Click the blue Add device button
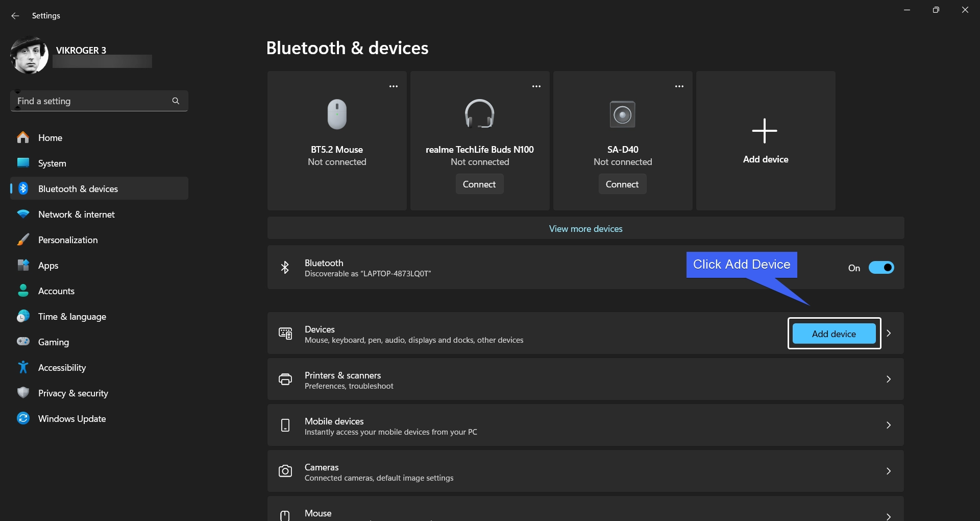The image size is (980, 521). pyautogui.click(x=834, y=334)
